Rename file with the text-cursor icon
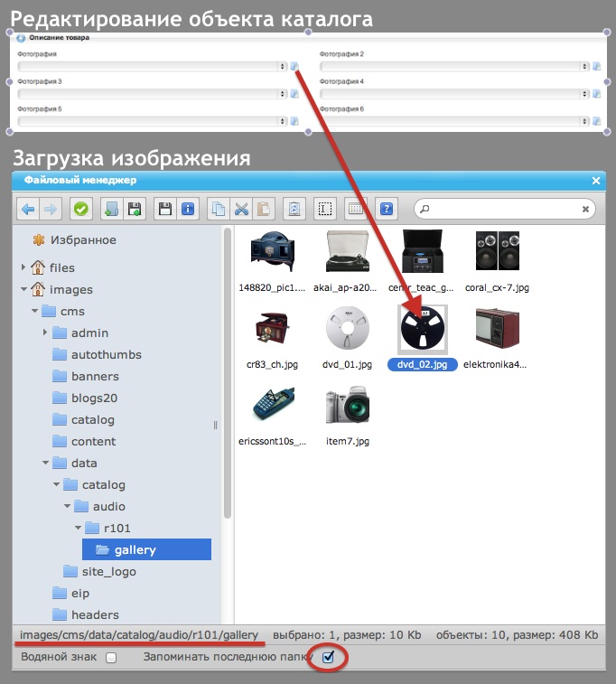The height and width of the screenshot is (684, 616). [x=325, y=209]
